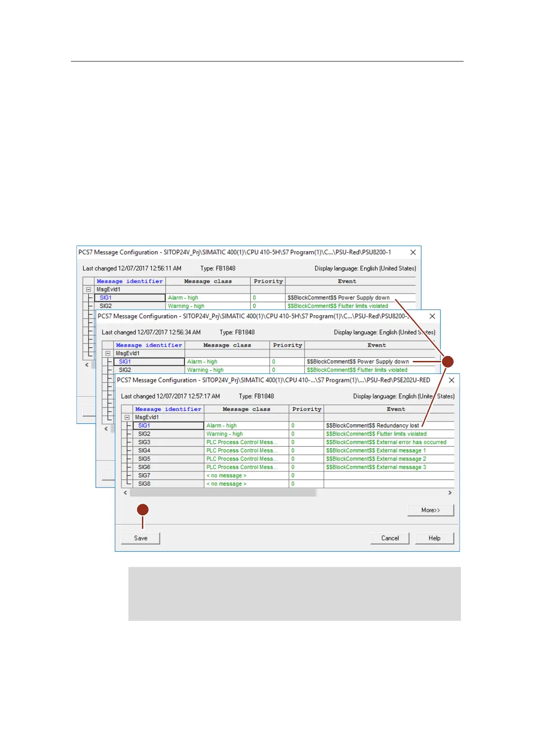Select the SIG8 row identifier
The image size is (535, 756).
coord(168,484)
